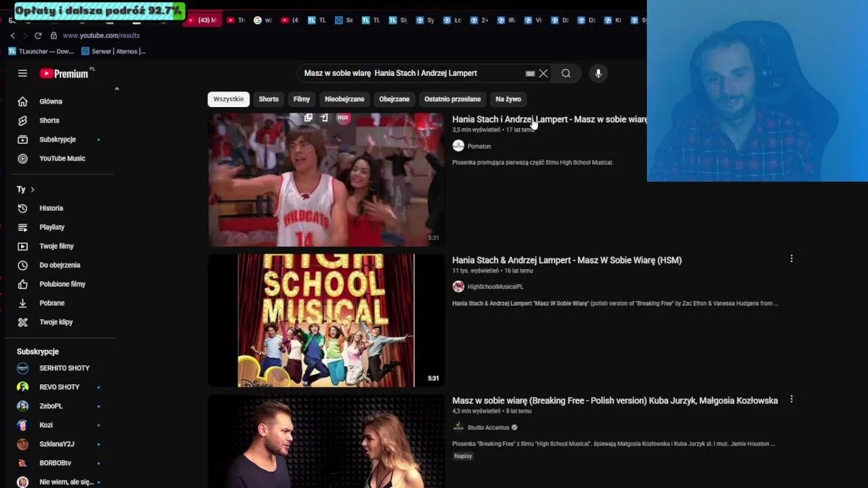
Task: Click the add-to-queue icon on first thumbnail
Action: [x=308, y=118]
